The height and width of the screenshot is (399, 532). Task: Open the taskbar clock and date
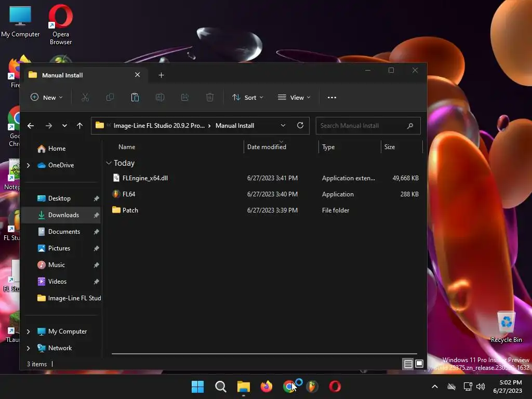[508, 387]
